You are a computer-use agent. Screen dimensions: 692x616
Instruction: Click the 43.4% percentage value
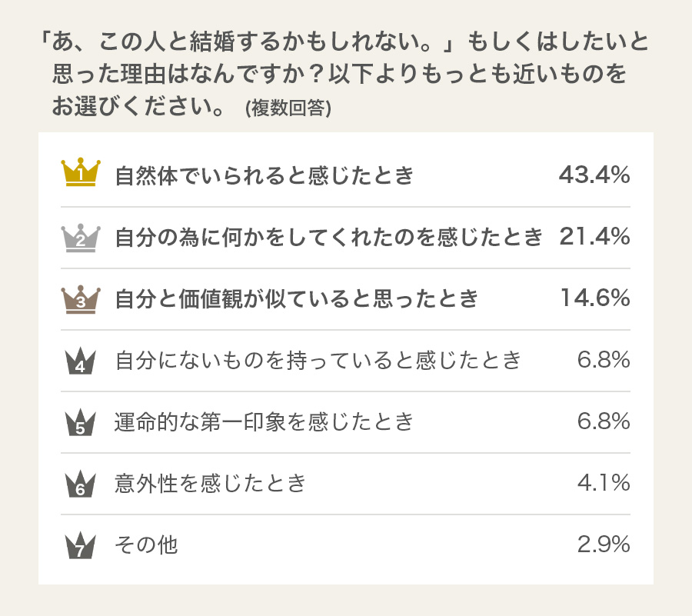pos(594,175)
